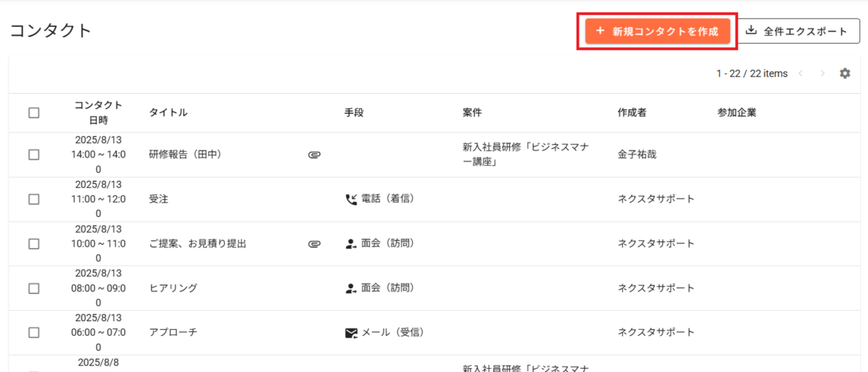
Task: Click the コンタクト日時 column header
Action: [x=98, y=113]
